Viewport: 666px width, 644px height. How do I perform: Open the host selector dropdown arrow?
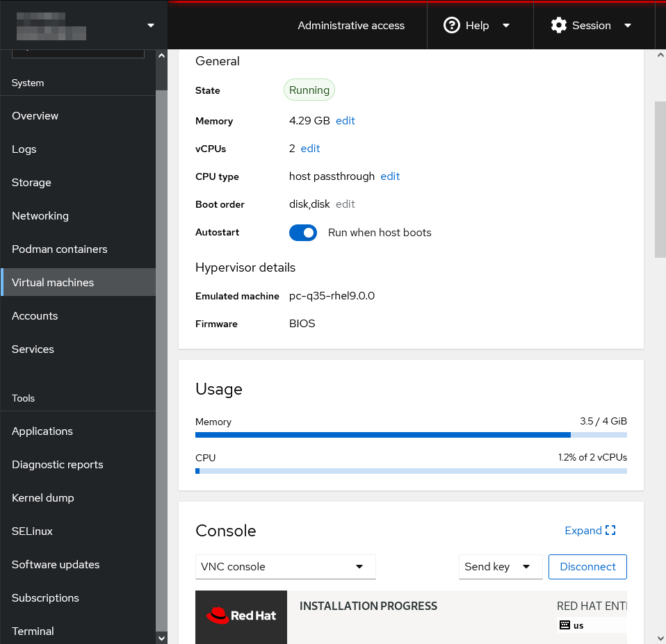(x=151, y=26)
